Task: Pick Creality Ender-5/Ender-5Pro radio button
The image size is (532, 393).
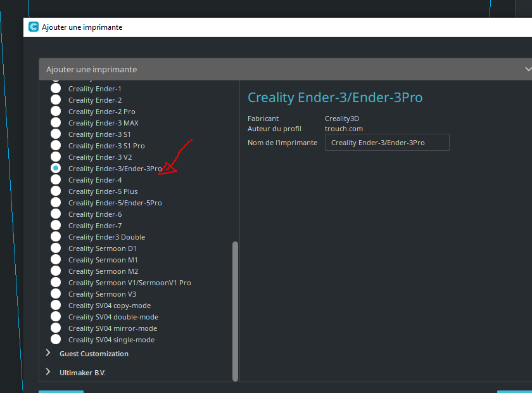Action: [x=56, y=202]
